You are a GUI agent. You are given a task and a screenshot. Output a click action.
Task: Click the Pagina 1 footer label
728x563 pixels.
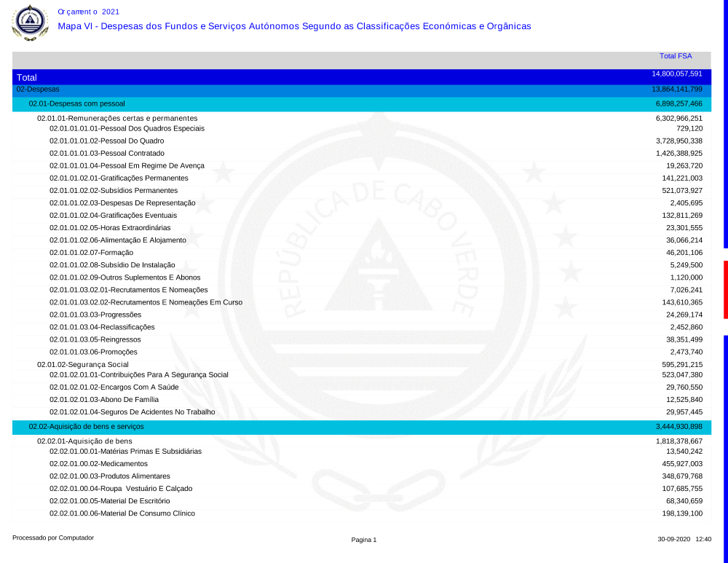click(x=363, y=540)
